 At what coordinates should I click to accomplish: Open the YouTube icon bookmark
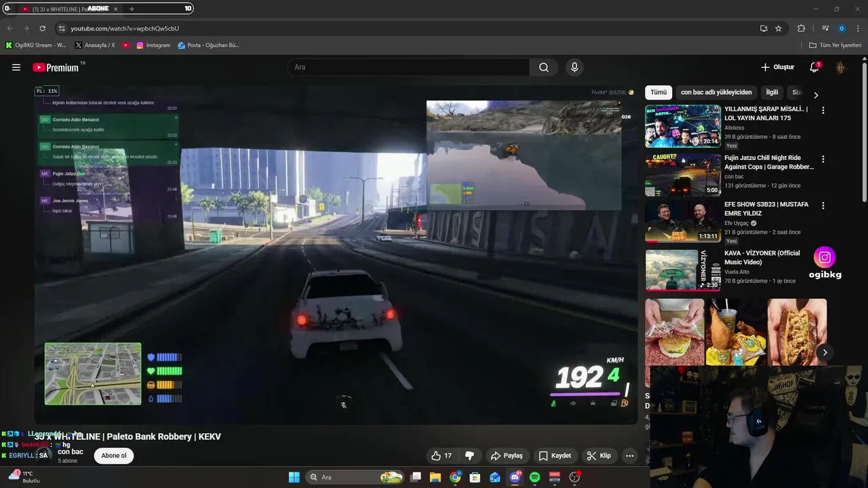click(126, 45)
